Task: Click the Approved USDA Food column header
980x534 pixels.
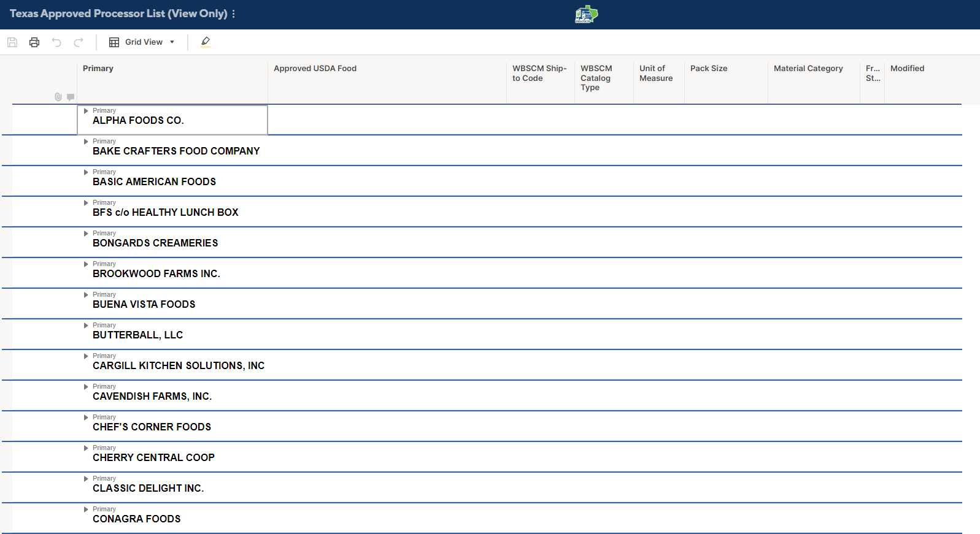Action: (x=315, y=69)
